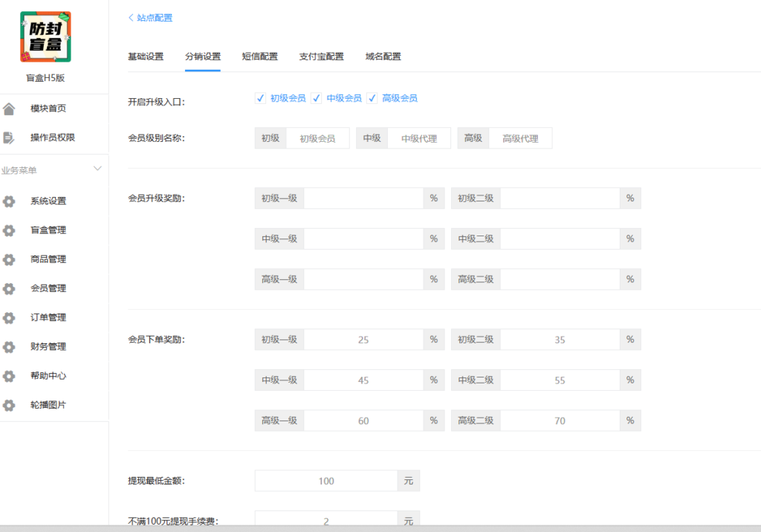
Task: Click the 防封盲盒 logo thumbnail
Action: [45, 36]
